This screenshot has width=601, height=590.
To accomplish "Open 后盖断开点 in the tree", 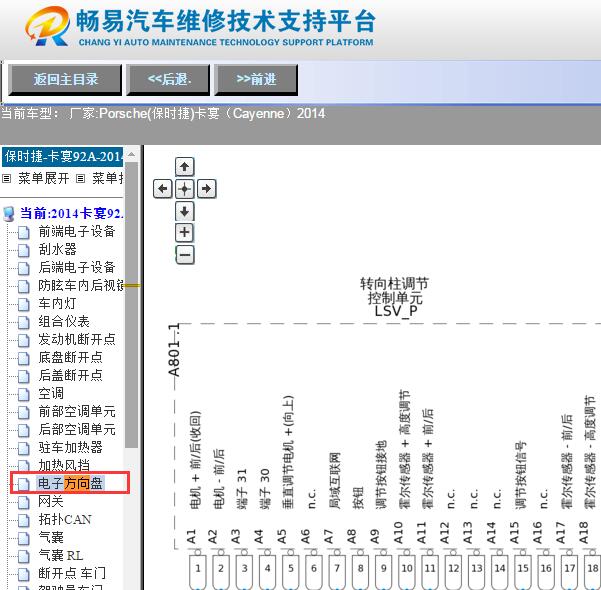I will (71, 375).
